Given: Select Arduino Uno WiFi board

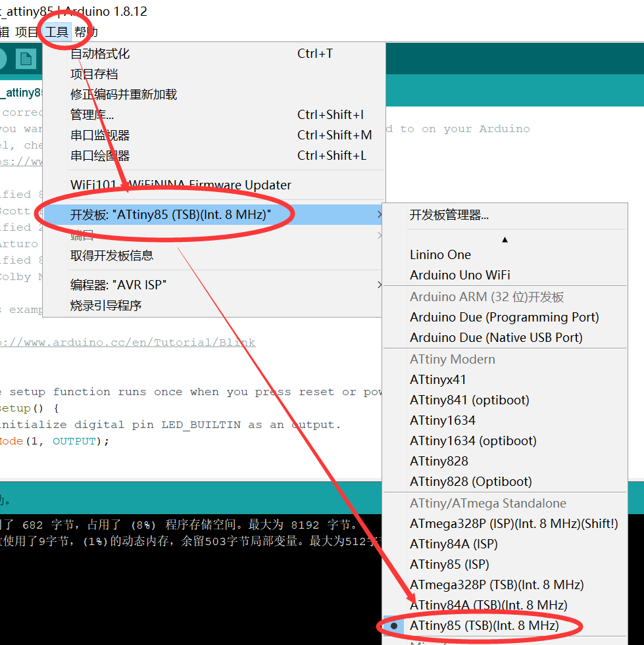Looking at the screenshot, I should click(x=505, y=275).
